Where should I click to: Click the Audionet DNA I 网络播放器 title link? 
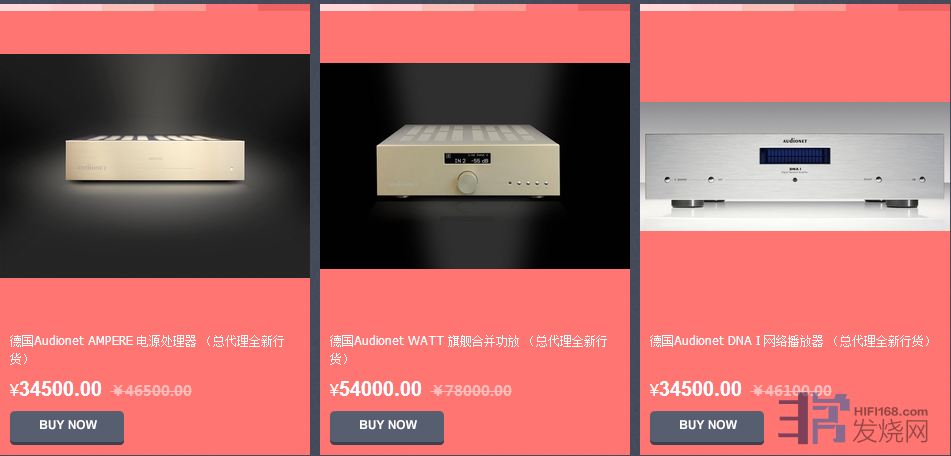[791, 341]
